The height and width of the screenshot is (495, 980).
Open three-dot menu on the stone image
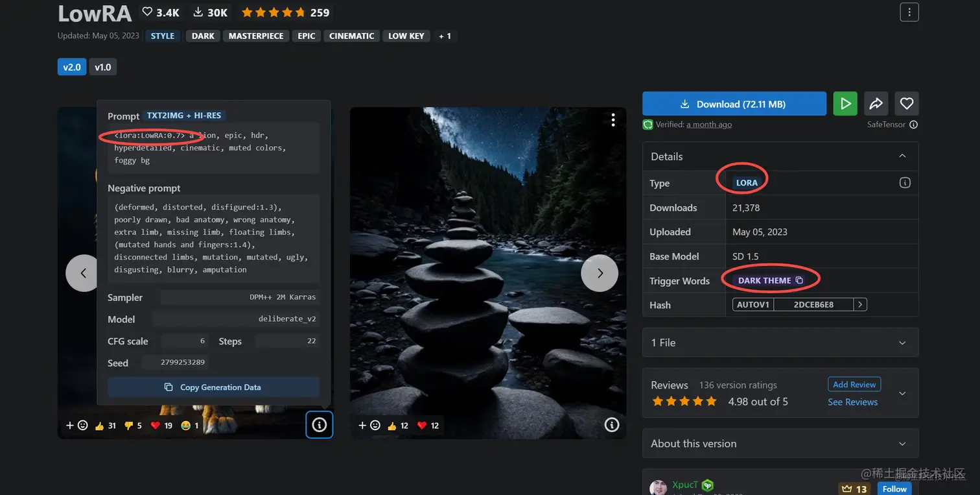(x=613, y=120)
